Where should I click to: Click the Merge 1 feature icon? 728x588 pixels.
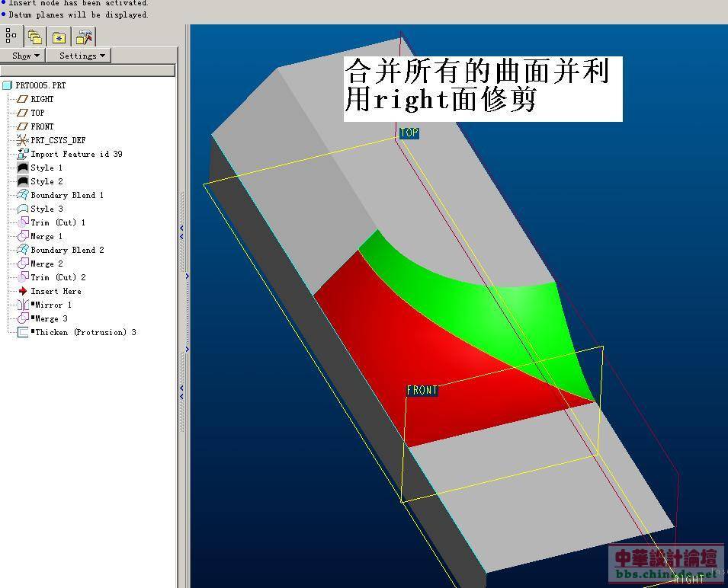pyautogui.click(x=22, y=237)
